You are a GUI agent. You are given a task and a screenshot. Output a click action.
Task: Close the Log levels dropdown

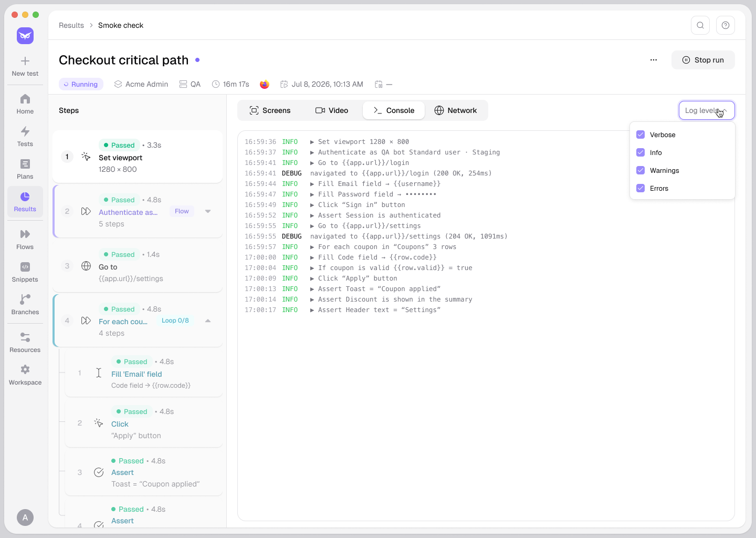[707, 110]
